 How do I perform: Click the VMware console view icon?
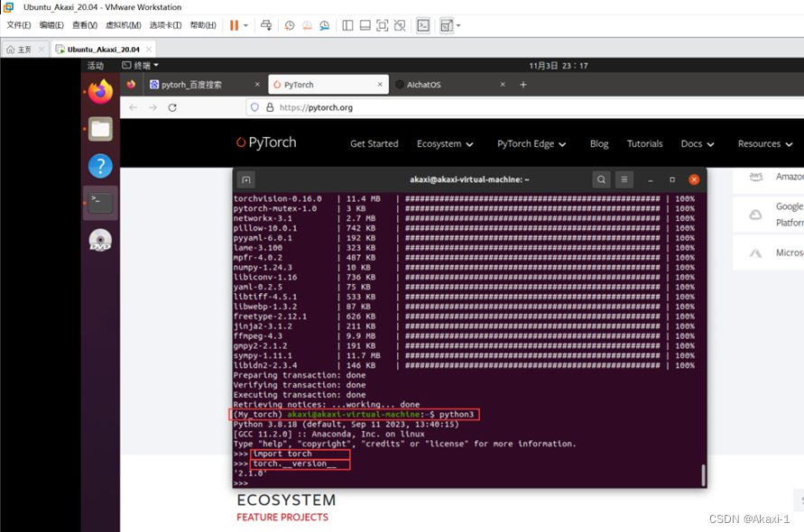tap(423, 25)
